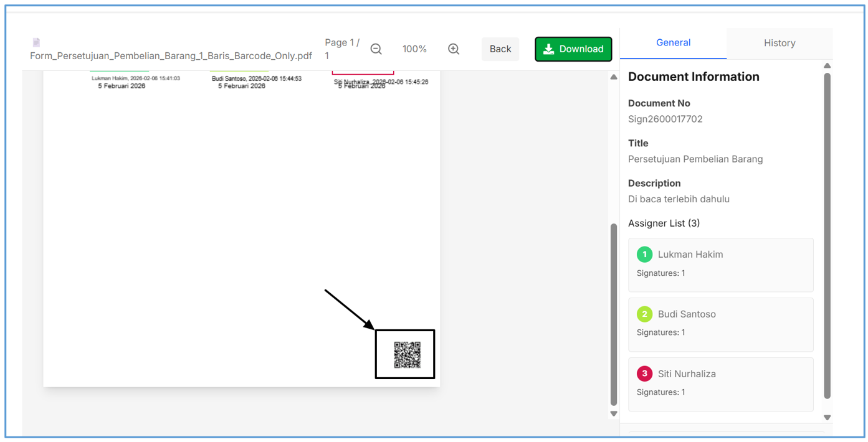
Task: Click the QR code on the document
Action: (407, 355)
